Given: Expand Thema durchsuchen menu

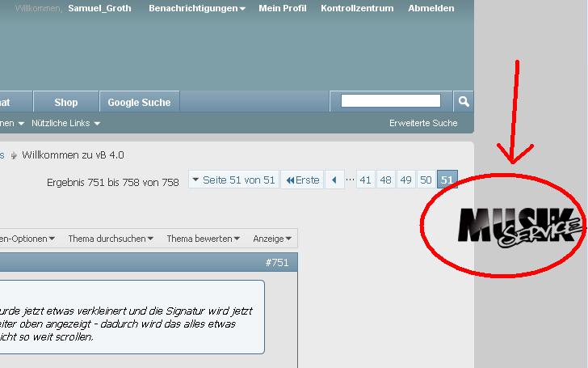Looking at the screenshot, I should click(x=111, y=239).
